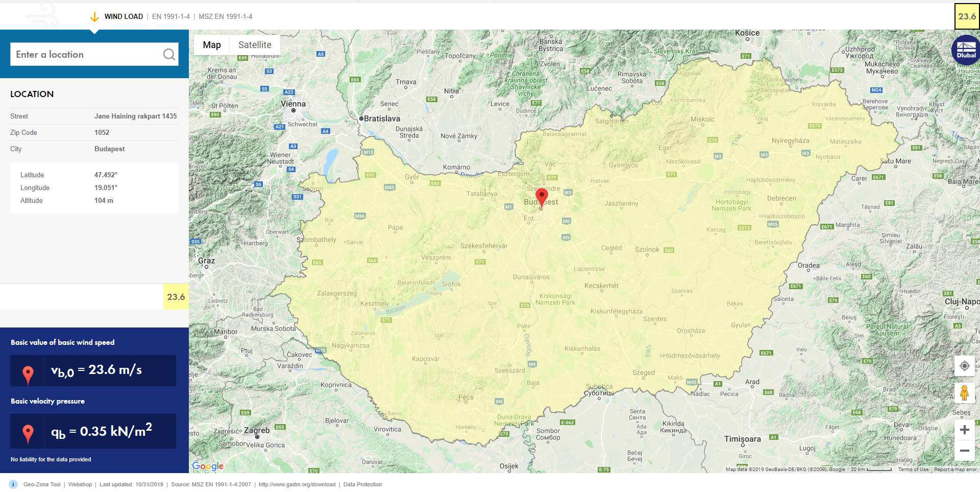Click the Google logo on the map
Screen dimensions: 980x492
coord(207,465)
